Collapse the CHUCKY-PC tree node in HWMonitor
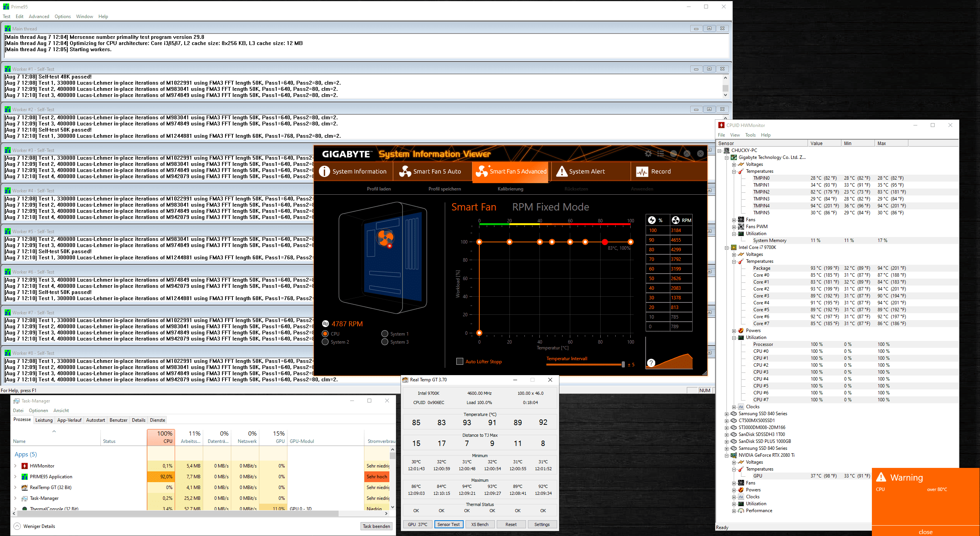This screenshot has height=536, width=980. coord(719,151)
